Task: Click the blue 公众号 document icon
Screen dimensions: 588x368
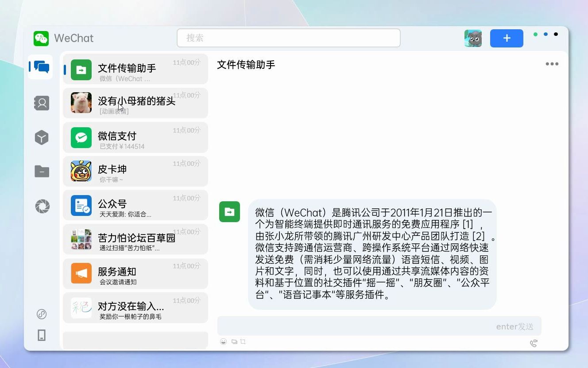Action: (81, 205)
